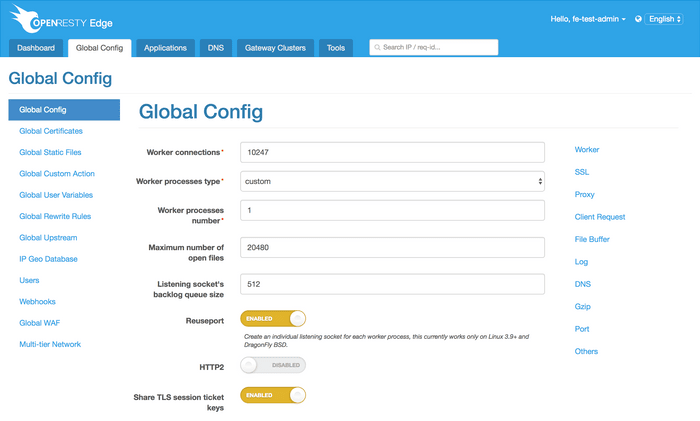The height and width of the screenshot is (421, 700).
Task: Enable the HTTP2 toggle
Action: (273, 365)
